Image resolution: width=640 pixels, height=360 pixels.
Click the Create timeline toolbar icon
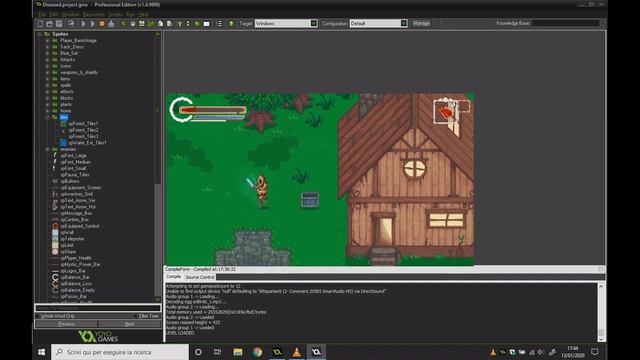click(188, 24)
